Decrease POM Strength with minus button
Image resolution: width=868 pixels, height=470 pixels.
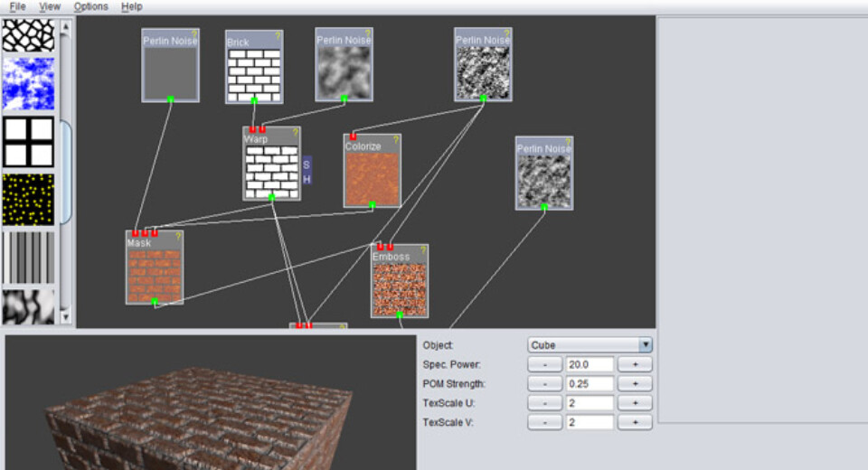[544, 384]
